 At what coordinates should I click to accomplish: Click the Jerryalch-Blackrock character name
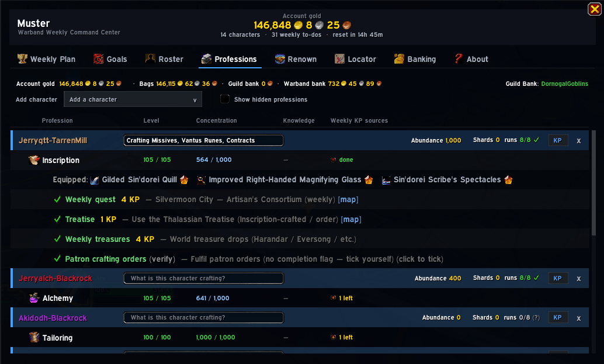tap(55, 278)
